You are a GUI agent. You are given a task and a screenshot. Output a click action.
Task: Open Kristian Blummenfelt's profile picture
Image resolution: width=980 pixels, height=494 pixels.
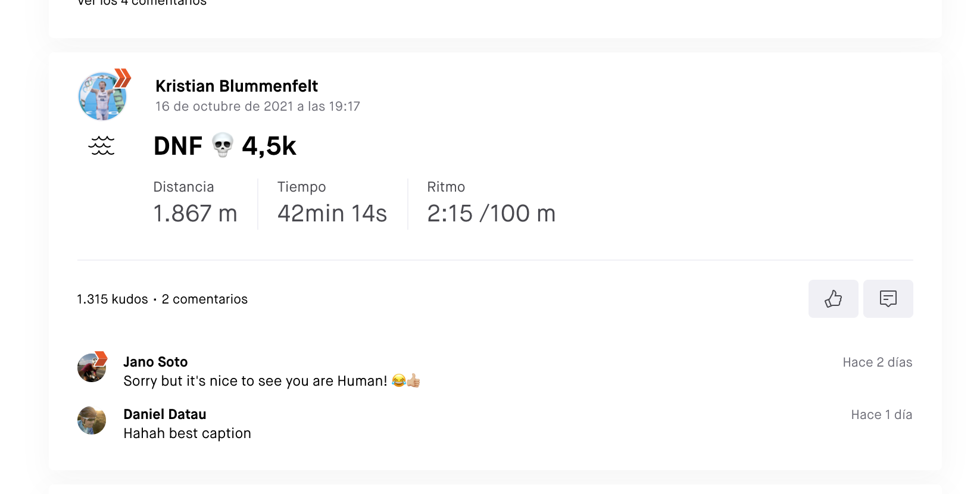[x=102, y=96]
